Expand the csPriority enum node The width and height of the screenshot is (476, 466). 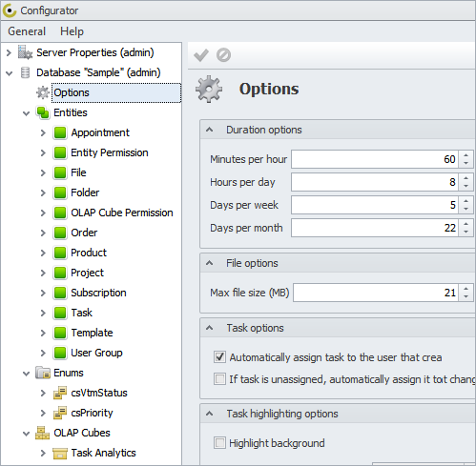tap(43, 414)
